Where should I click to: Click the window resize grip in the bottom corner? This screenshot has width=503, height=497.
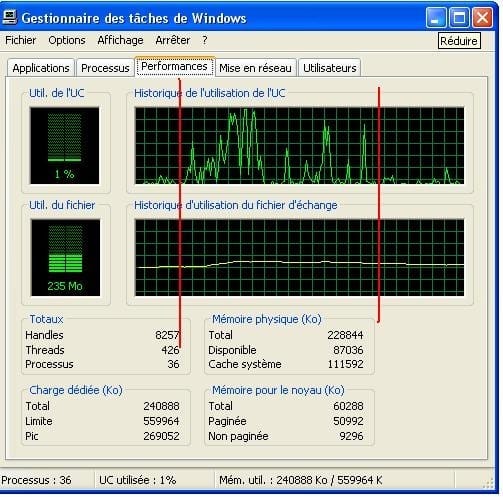click(488, 483)
